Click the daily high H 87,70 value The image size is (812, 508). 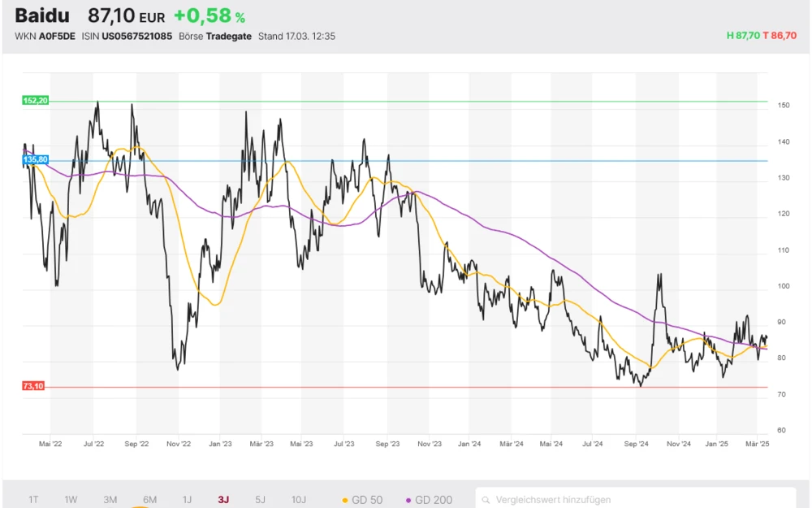coord(742,37)
